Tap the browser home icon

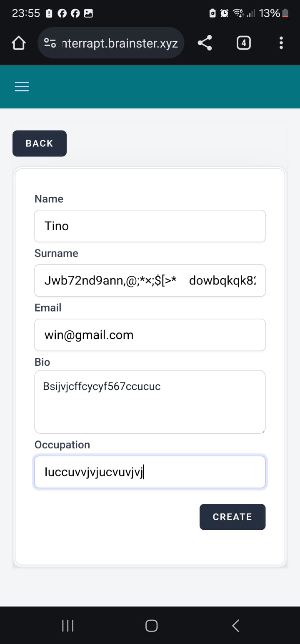coord(18,43)
